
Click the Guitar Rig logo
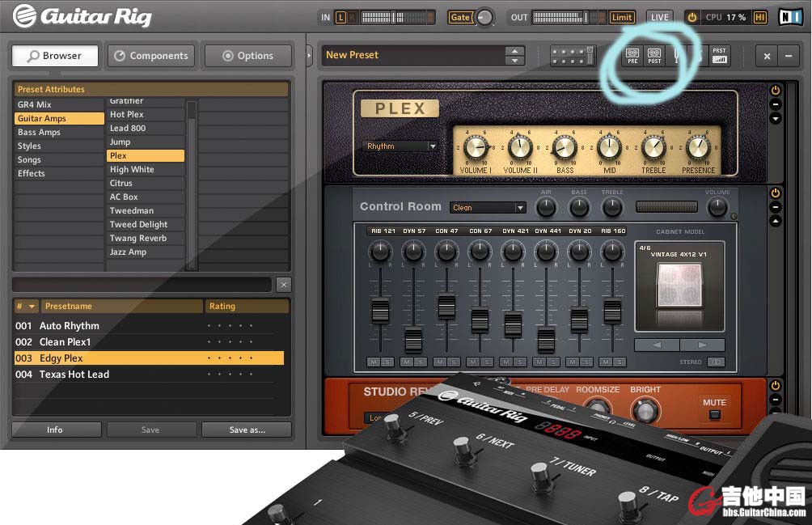tap(82, 16)
